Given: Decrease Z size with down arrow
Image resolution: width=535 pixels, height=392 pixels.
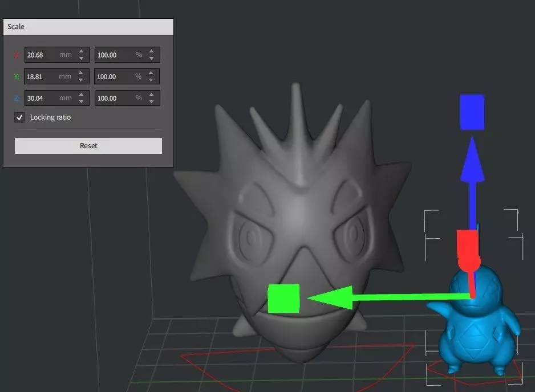Looking at the screenshot, I should (81, 102).
